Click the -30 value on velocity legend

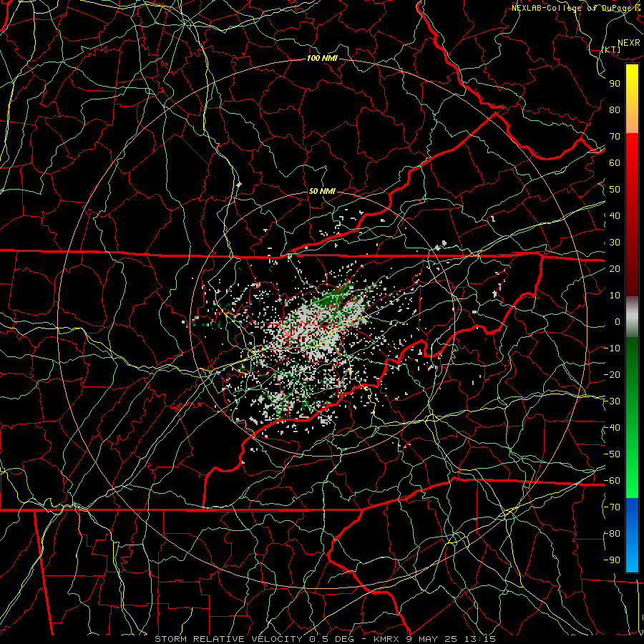[x=613, y=401]
